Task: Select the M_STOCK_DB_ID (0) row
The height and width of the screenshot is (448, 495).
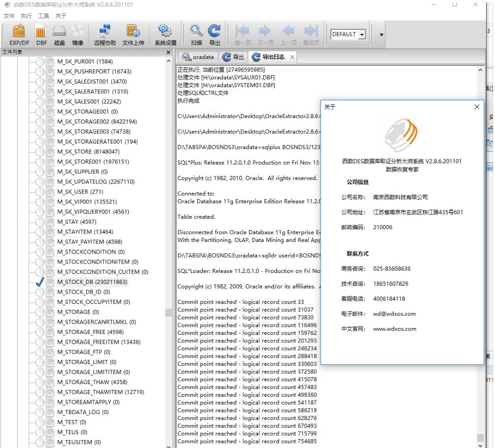Action: click(84, 292)
